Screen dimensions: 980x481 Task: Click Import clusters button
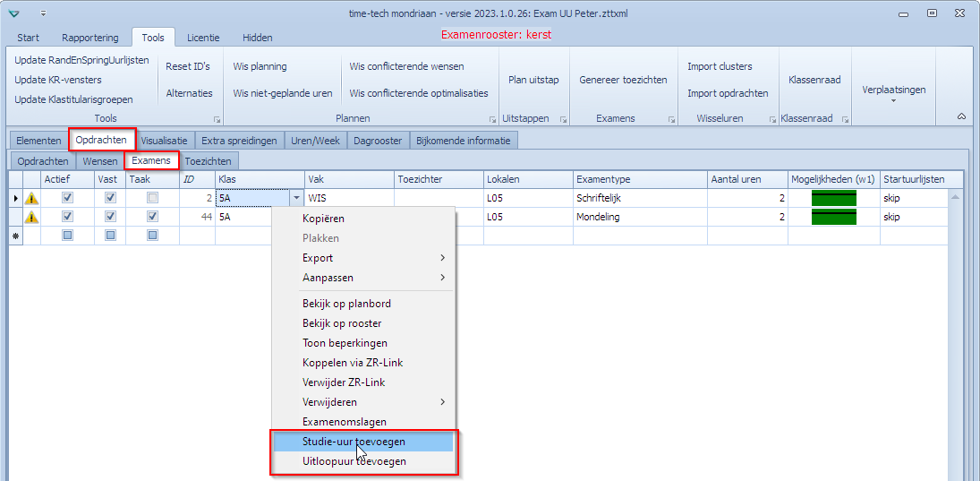(x=720, y=65)
